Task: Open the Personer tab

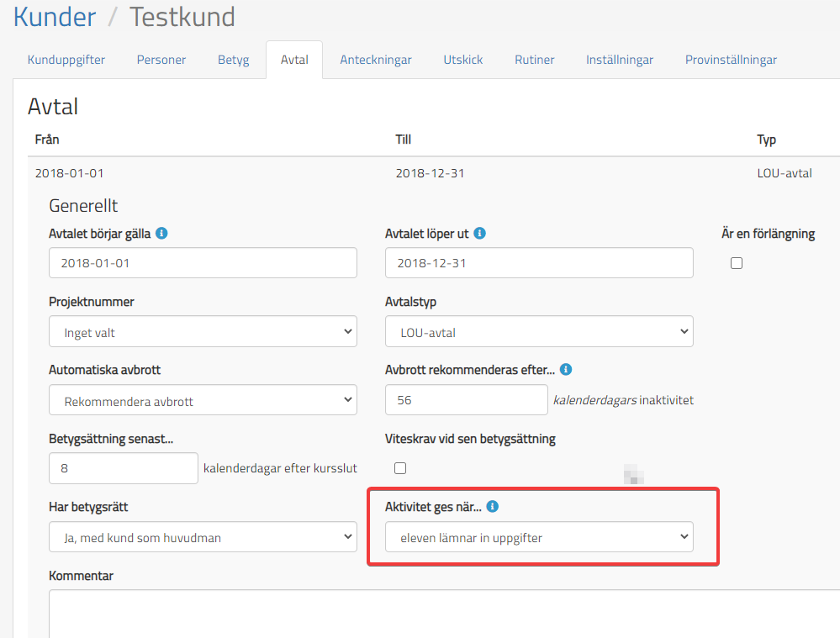Action: (x=161, y=60)
